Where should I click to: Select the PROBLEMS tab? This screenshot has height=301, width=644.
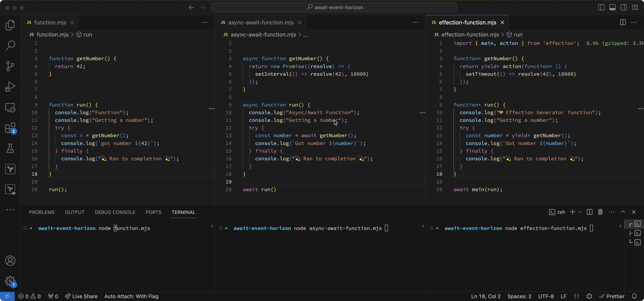click(x=41, y=212)
